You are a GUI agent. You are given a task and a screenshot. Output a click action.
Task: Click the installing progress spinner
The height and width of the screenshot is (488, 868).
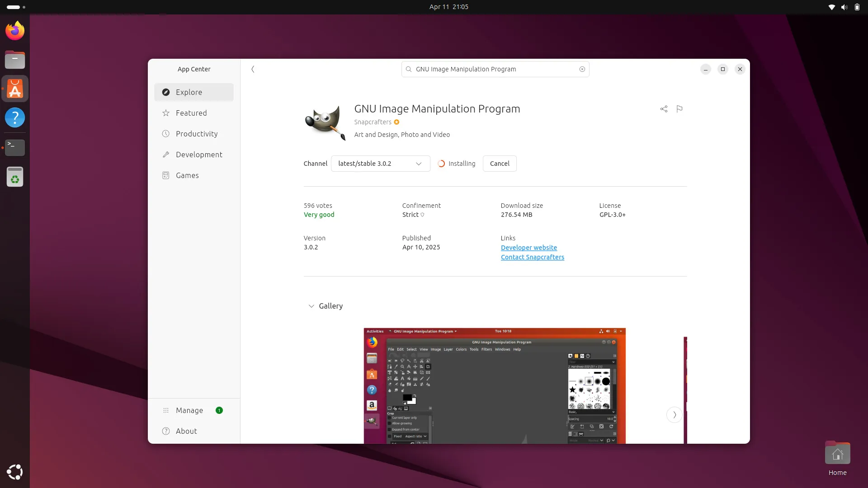tap(441, 164)
